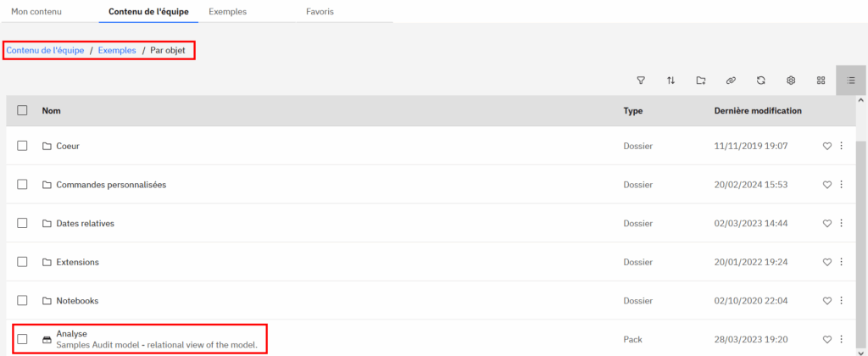Refresh the content list
868x356 pixels.
pos(761,81)
